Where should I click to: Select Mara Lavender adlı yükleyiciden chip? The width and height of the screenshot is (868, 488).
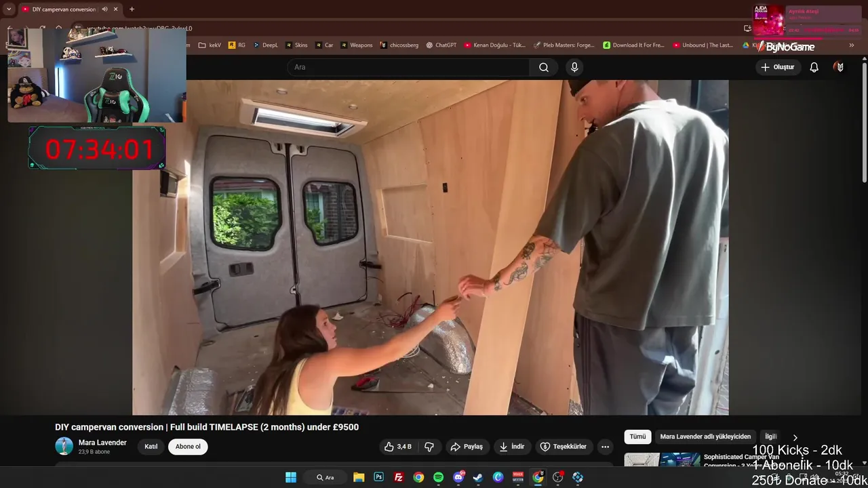click(x=705, y=436)
